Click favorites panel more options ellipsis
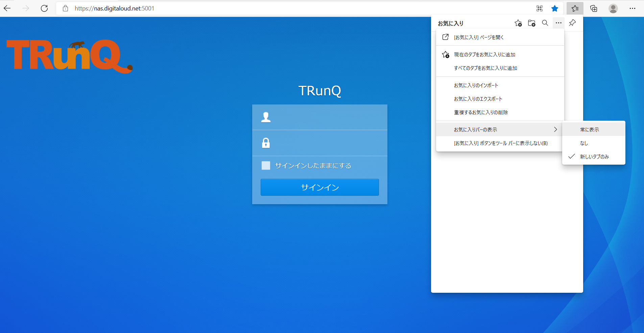Viewport: 644px width, 333px height. [x=558, y=23]
